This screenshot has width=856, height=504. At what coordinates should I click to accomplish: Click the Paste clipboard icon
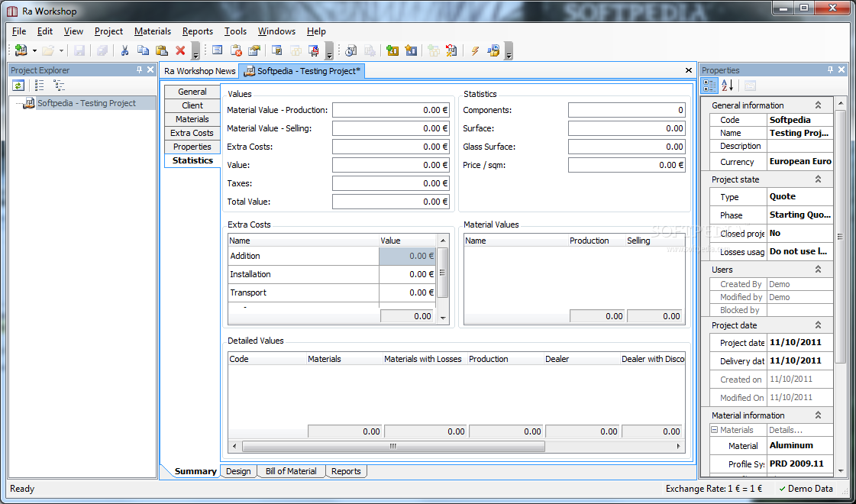[162, 51]
